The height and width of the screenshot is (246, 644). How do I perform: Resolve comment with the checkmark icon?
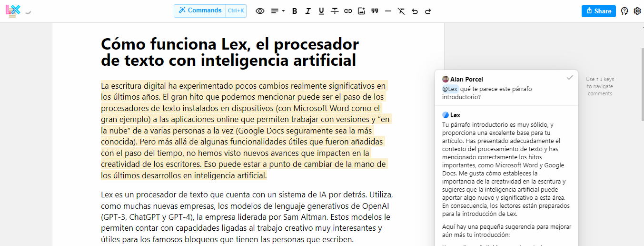[570, 77]
